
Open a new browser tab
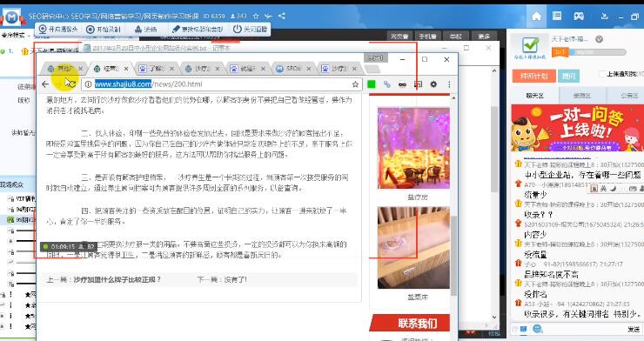372,69
